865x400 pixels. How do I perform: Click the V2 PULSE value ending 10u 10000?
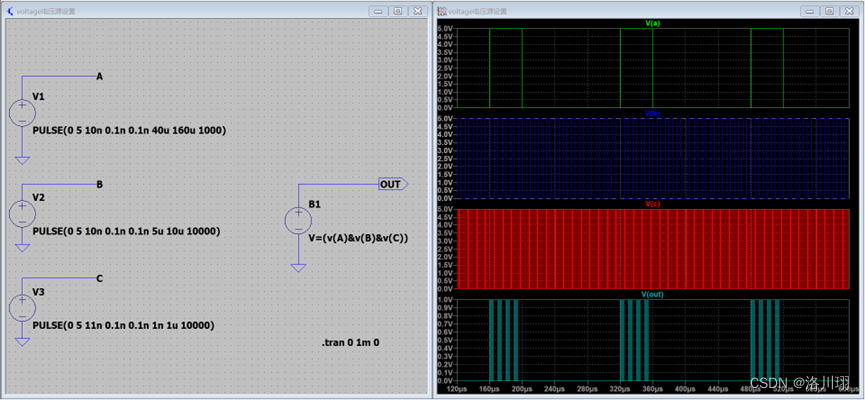point(126,231)
